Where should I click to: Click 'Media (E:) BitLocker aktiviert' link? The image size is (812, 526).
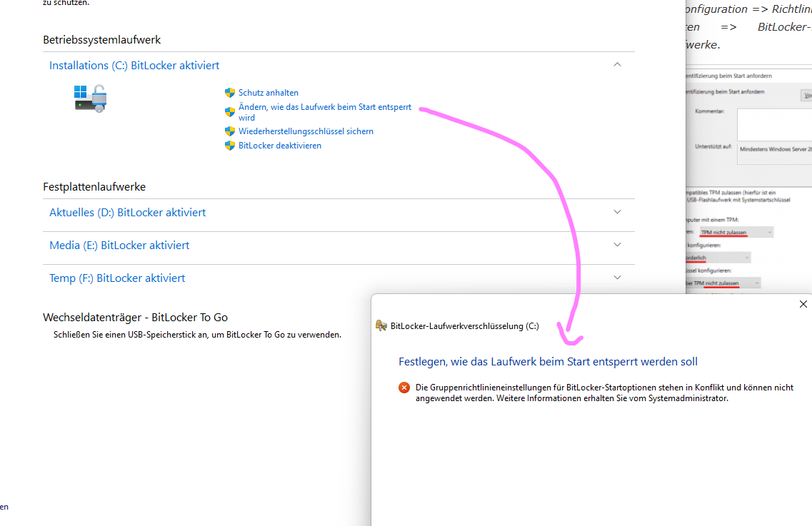(x=119, y=246)
